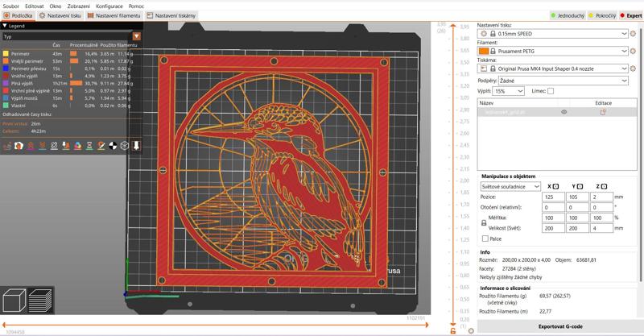
Task: Open the Original Prusa MK4 printer dropdown
Action: coord(552,68)
